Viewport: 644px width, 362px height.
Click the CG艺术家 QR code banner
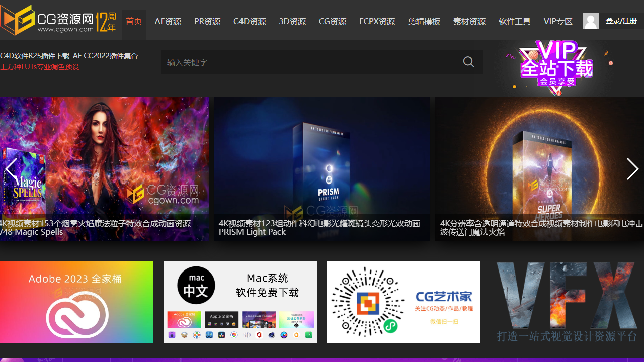click(404, 302)
